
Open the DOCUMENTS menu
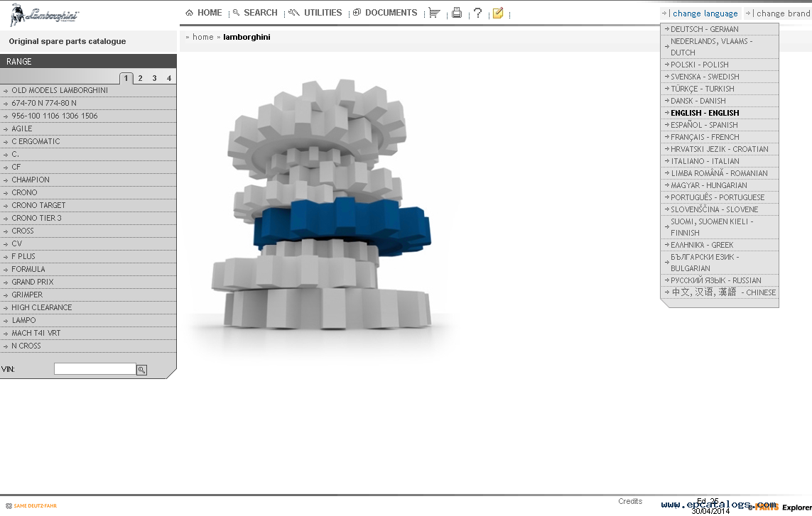[385, 13]
